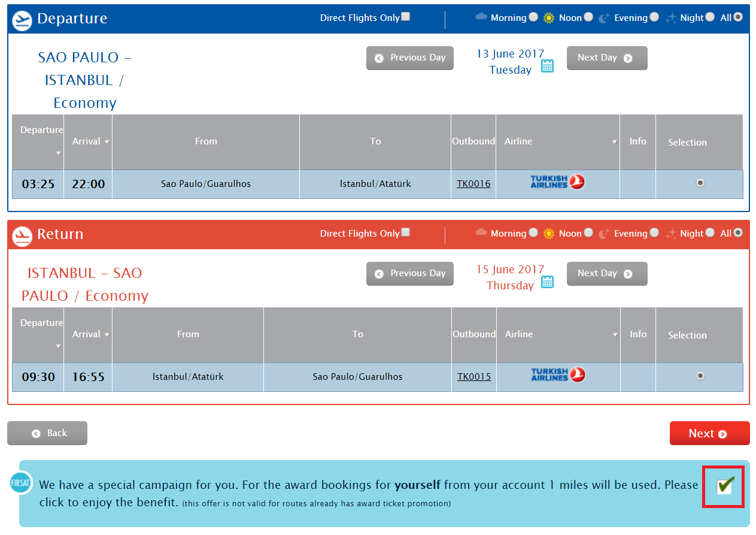This screenshot has height=535, width=756.
Task: Select the 09:30 TK0015 flight radio button
Action: (x=700, y=376)
